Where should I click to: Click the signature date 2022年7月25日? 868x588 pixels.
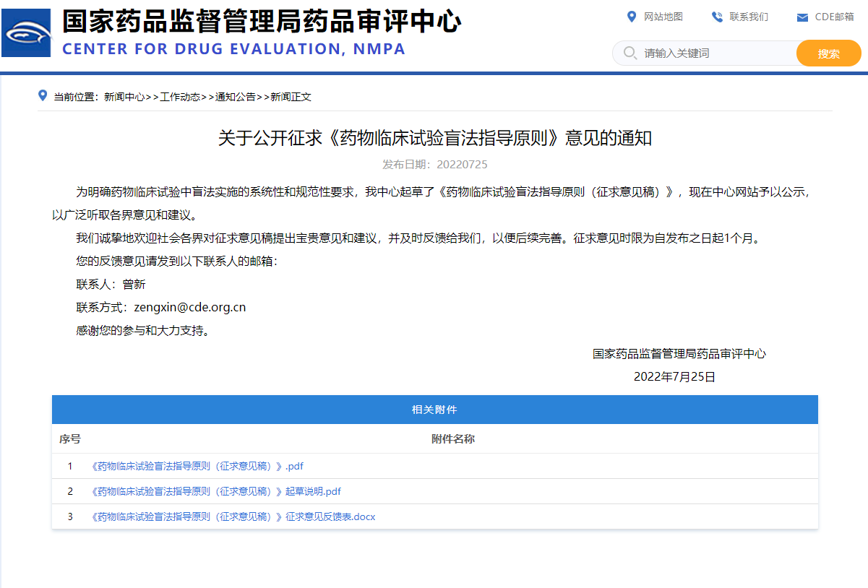coord(674,376)
